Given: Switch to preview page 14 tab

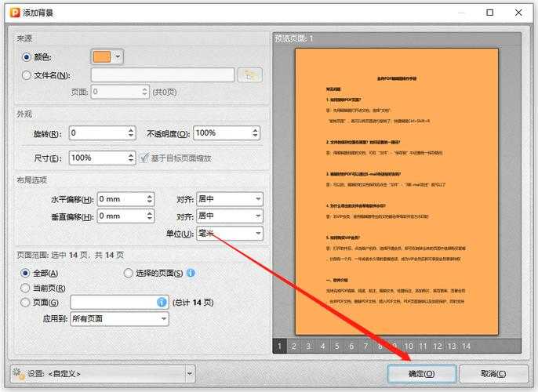Looking at the screenshot, I should (466, 346).
